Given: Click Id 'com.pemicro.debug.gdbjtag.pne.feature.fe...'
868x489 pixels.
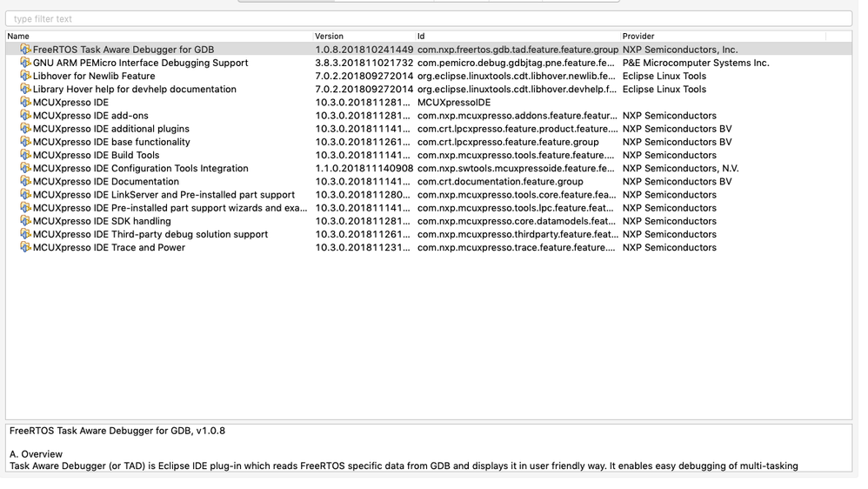Looking at the screenshot, I should [516, 64].
